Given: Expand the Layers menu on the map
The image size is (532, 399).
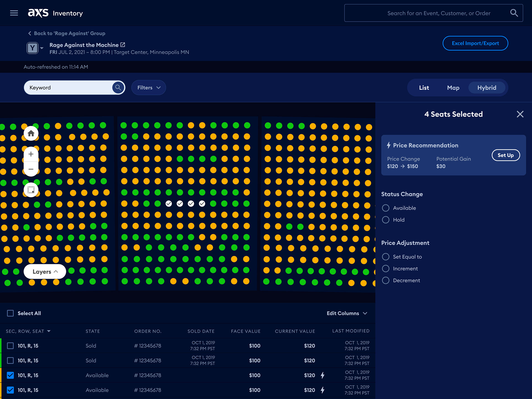Looking at the screenshot, I should pos(45,272).
